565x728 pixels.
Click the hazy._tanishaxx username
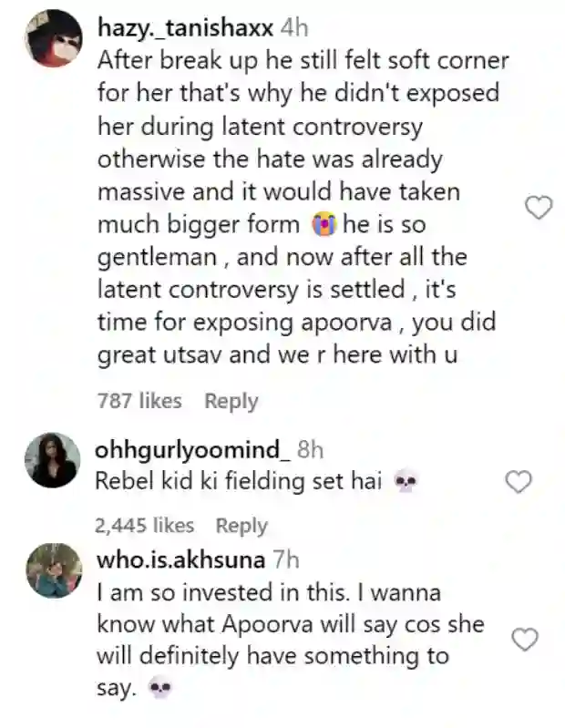pos(184,27)
